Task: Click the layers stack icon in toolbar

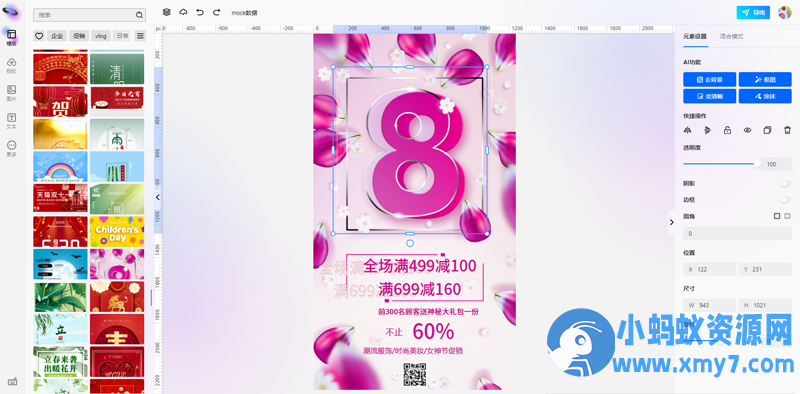Action: tap(166, 12)
